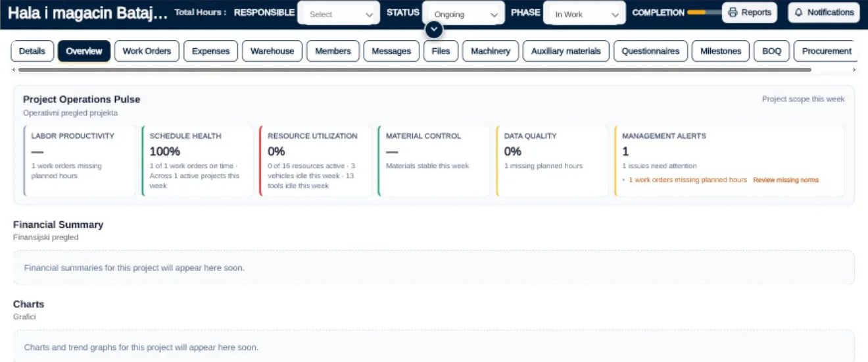Image resolution: width=868 pixels, height=362 pixels.
Task: Open the Members tab
Action: [x=333, y=51]
